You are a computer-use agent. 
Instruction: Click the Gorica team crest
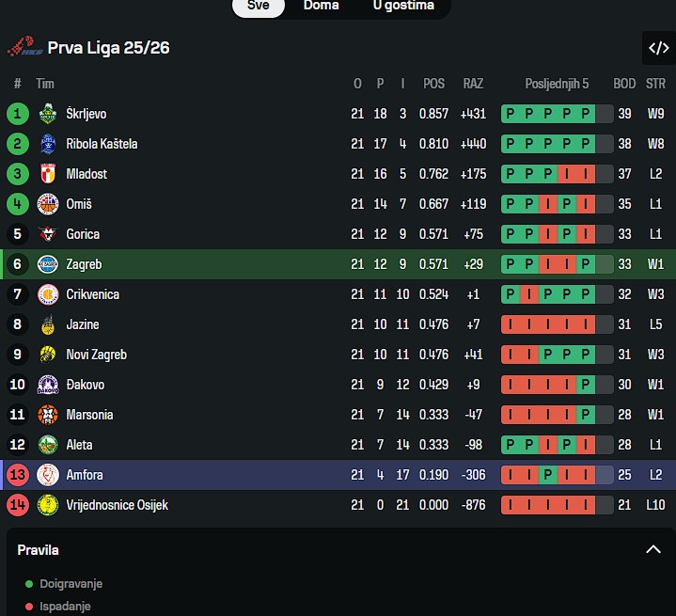click(x=47, y=234)
